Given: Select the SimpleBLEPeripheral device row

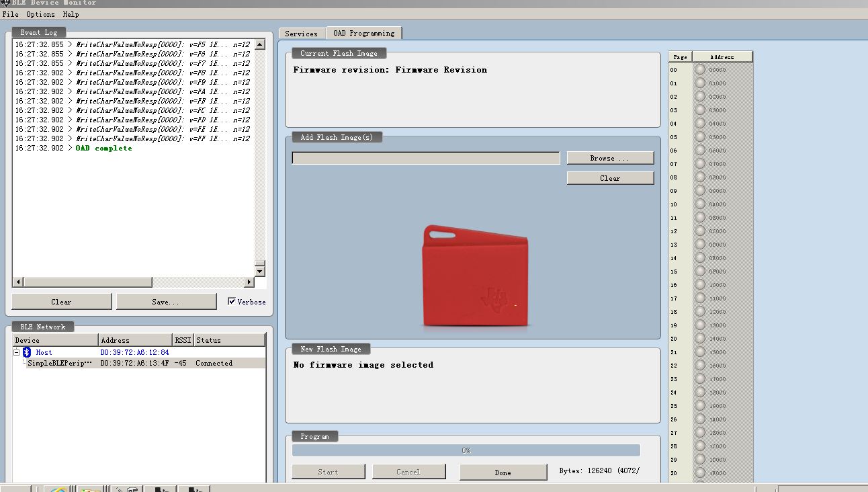Looking at the screenshot, I should coord(140,363).
